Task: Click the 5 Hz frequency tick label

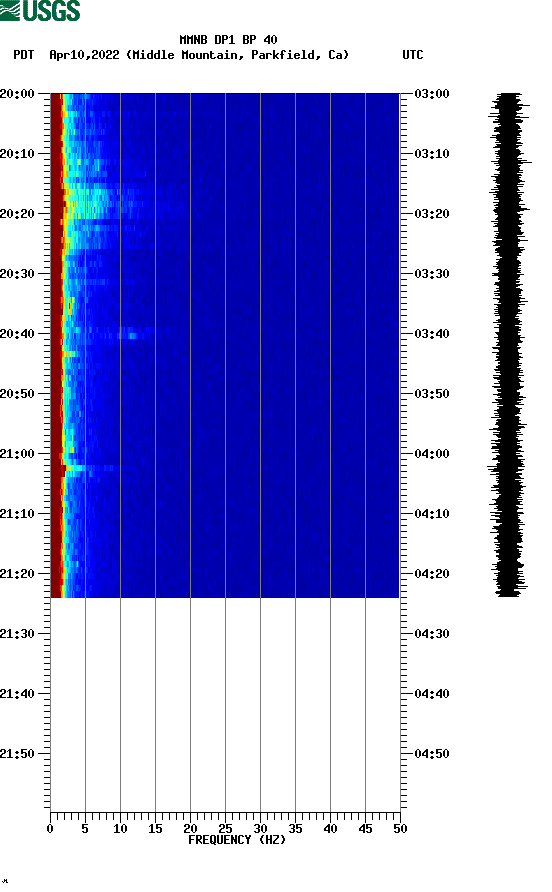Action: [x=85, y=829]
